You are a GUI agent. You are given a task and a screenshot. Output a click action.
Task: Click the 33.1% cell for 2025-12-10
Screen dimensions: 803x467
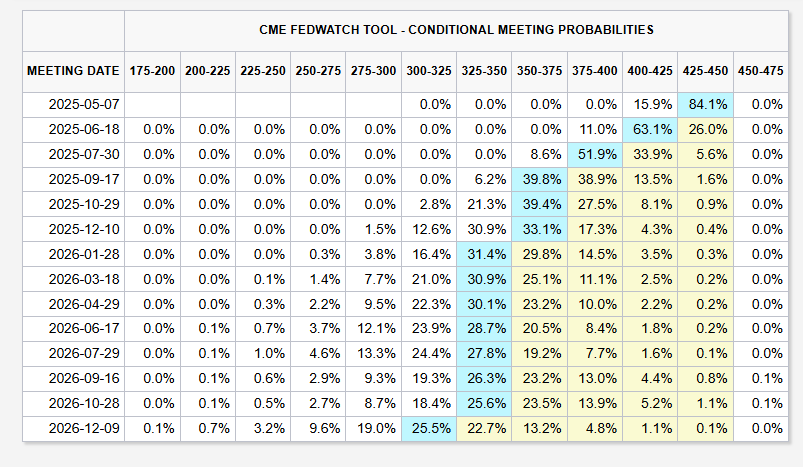[540, 229]
